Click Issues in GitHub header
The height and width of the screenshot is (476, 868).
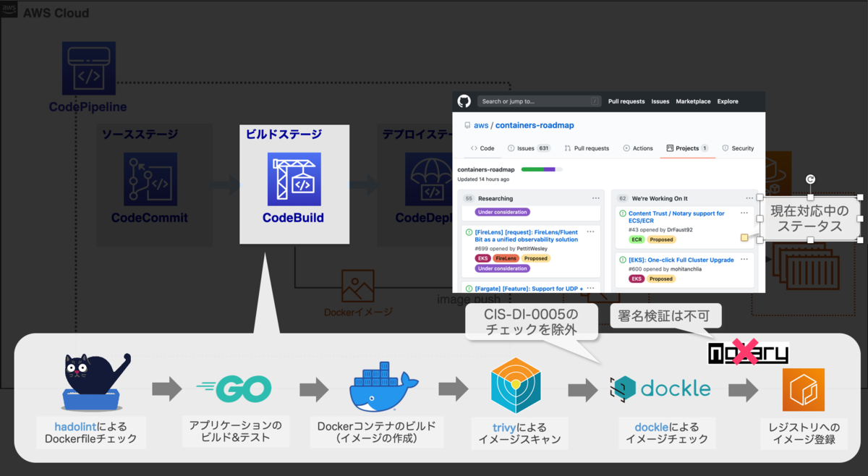click(660, 101)
